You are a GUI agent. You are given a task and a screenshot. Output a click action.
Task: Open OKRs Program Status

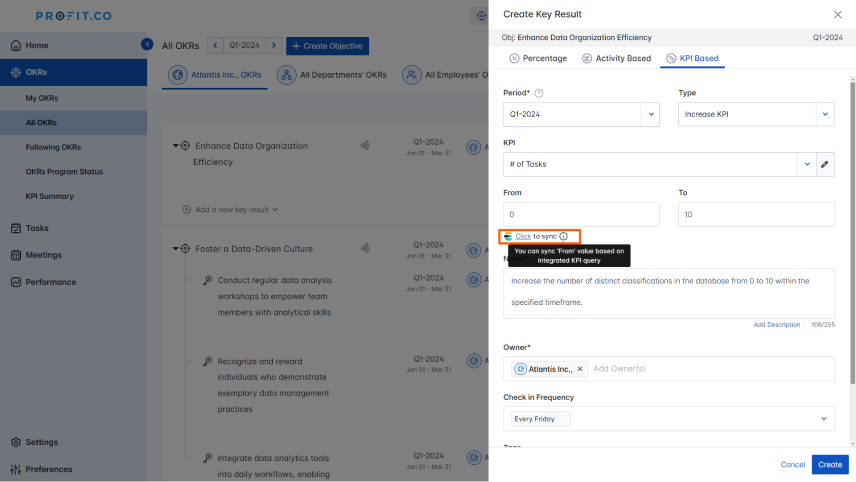[x=64, y=171]
